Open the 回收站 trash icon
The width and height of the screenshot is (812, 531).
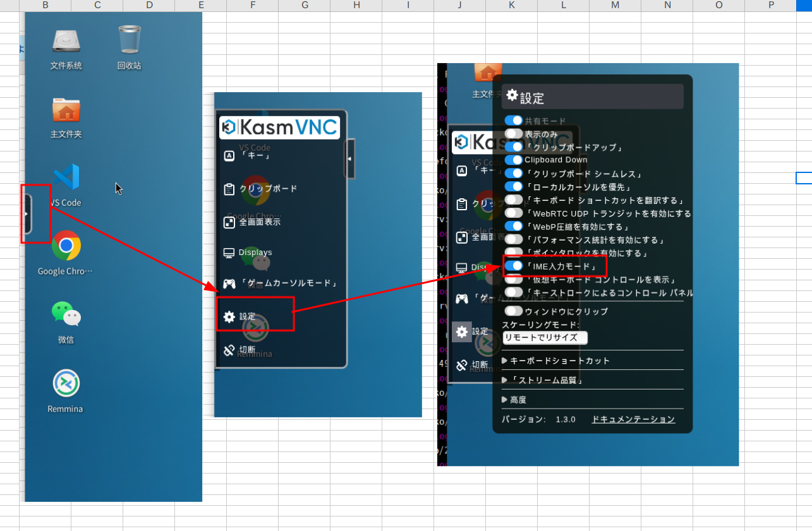click(130, 40)
